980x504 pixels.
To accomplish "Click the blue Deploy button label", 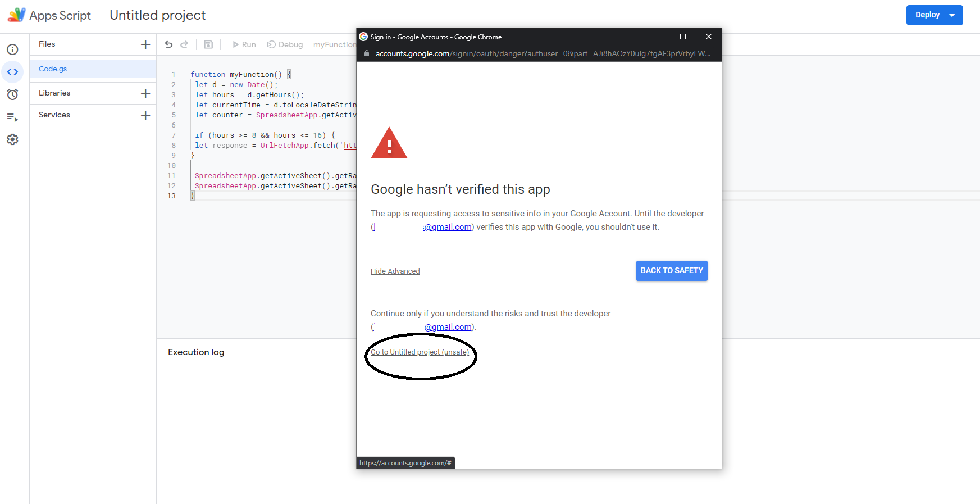I will pyautogui.click(x=927, y=15).
